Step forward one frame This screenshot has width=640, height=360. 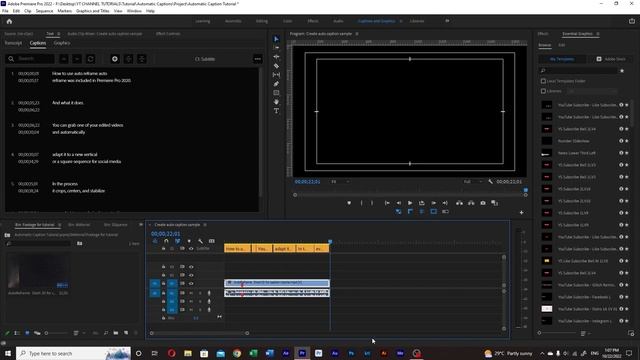433,203
